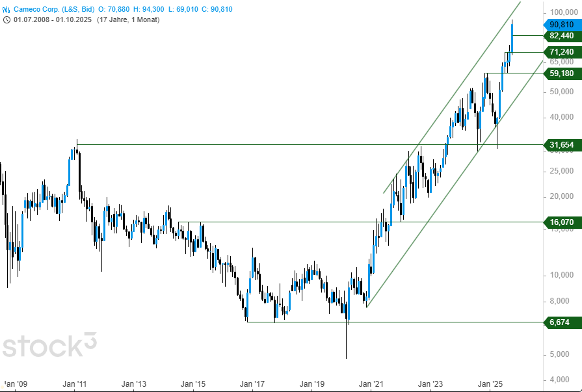Image resolution: width=582 pixels, height=392 pixels.
Task: Click the close value C: 90,810
Action: [217, 9]
